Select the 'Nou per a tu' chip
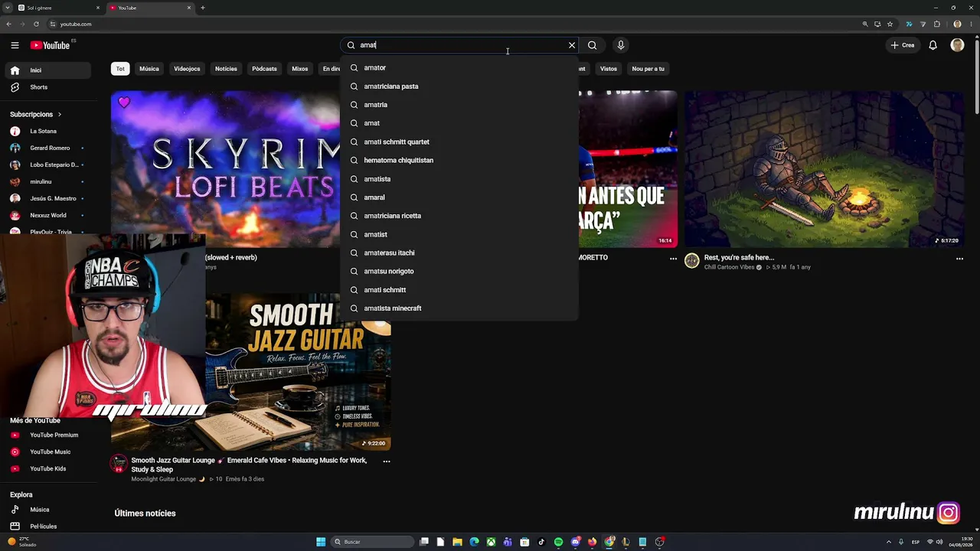Viewport: 980px width, 551px height. click(x=648, y=69)
